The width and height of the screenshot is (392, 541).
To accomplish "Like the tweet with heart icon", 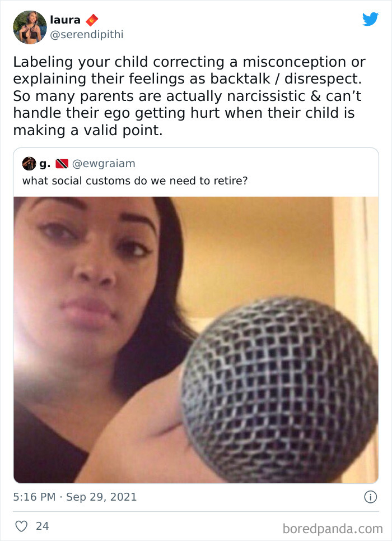I will point(21,526).
